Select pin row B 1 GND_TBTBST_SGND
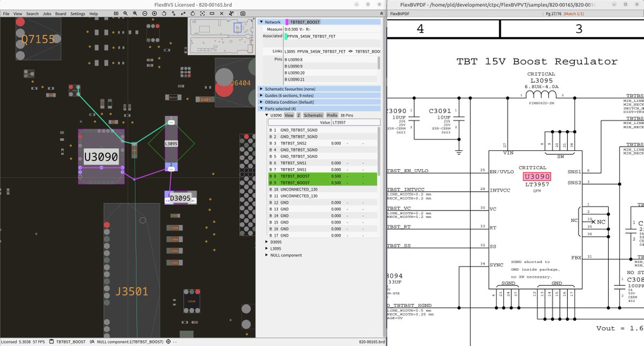 pyautogui.click(x=323, y=131)
